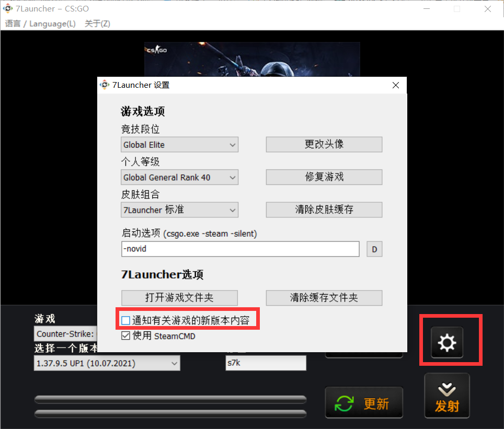Open the Global Elite rank dropdown
This screenshot has height=429, width=504.
pos(179,144)
